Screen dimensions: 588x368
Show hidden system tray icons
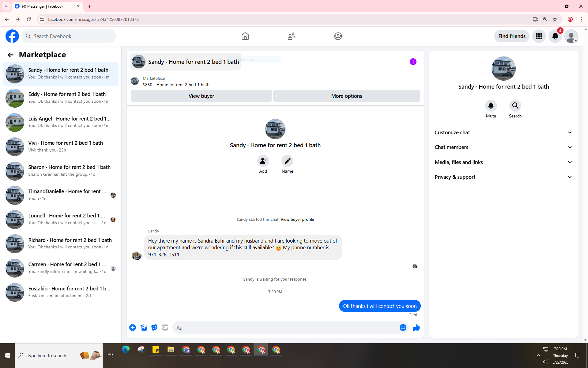point(538,355)
